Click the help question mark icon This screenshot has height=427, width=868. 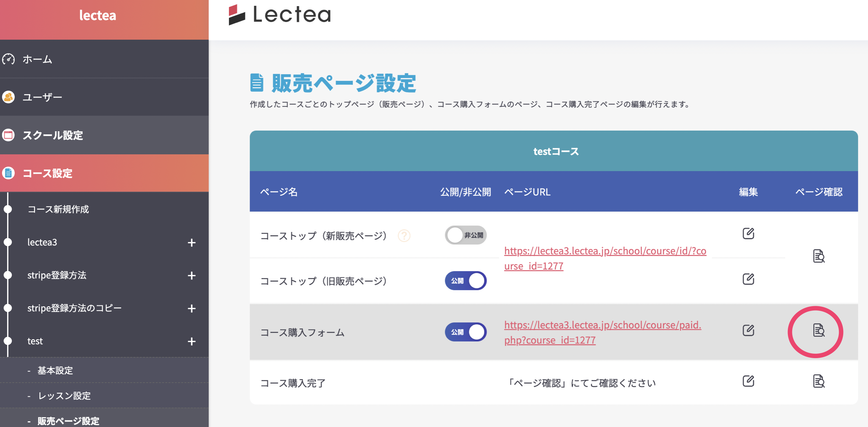404,236
